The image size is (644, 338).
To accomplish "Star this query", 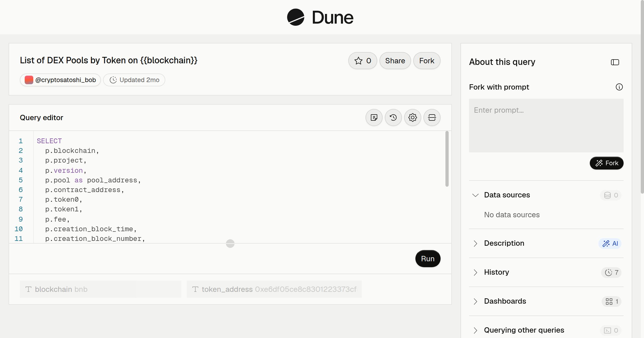I will point(363,61).
